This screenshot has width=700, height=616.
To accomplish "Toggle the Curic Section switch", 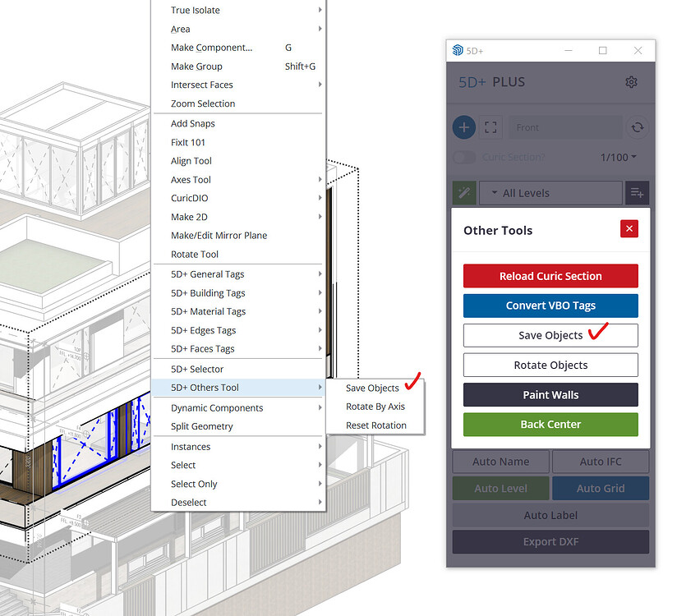I will point(463,158).
